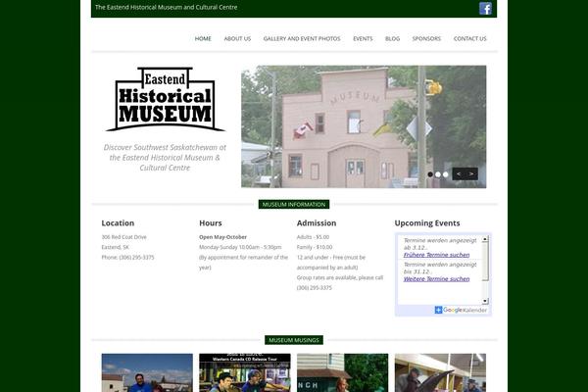Screen dimensions: 588x392
Task: Select the second slider dot
Action: pyautogui.click(x=438, y=174)
